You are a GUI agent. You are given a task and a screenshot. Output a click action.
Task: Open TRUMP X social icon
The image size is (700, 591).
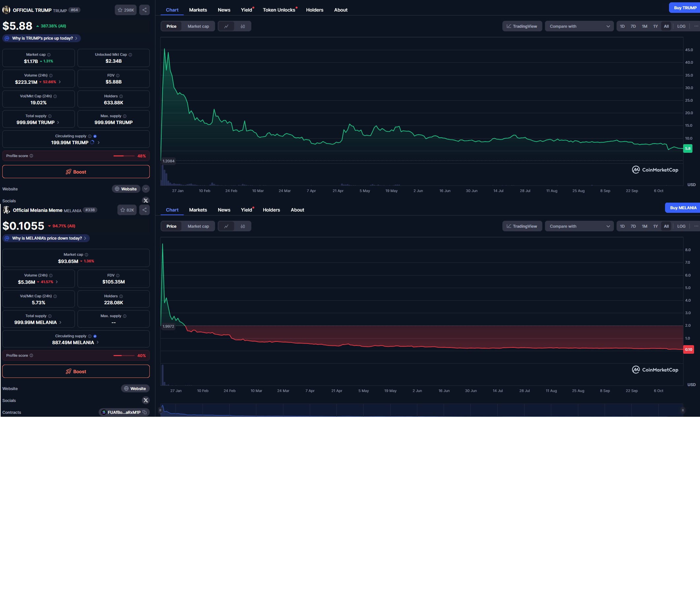[146, 201]
